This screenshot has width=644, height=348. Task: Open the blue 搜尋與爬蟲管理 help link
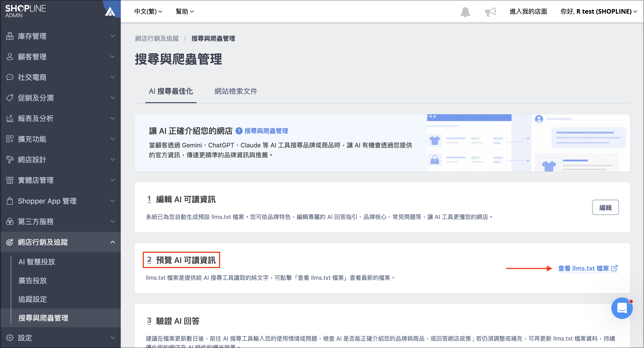(x=266, y=131)
